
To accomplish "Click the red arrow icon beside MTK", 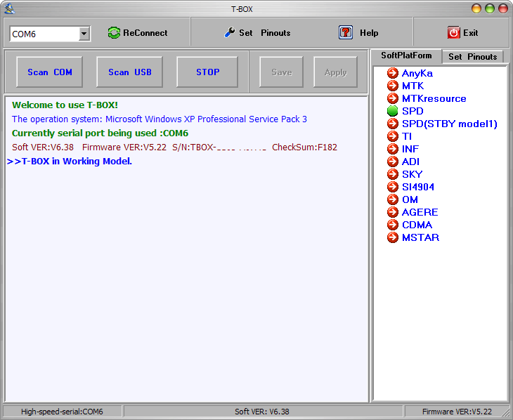I will [x=392, y=86].
